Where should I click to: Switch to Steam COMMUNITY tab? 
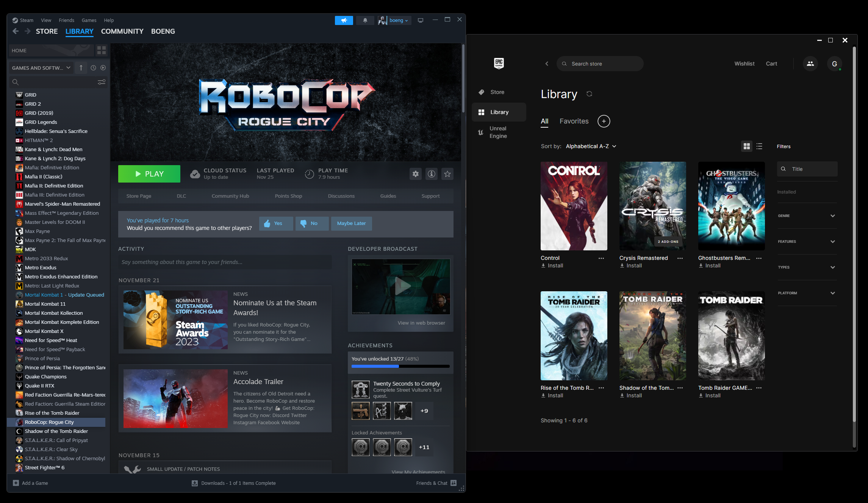pos(122,31)
